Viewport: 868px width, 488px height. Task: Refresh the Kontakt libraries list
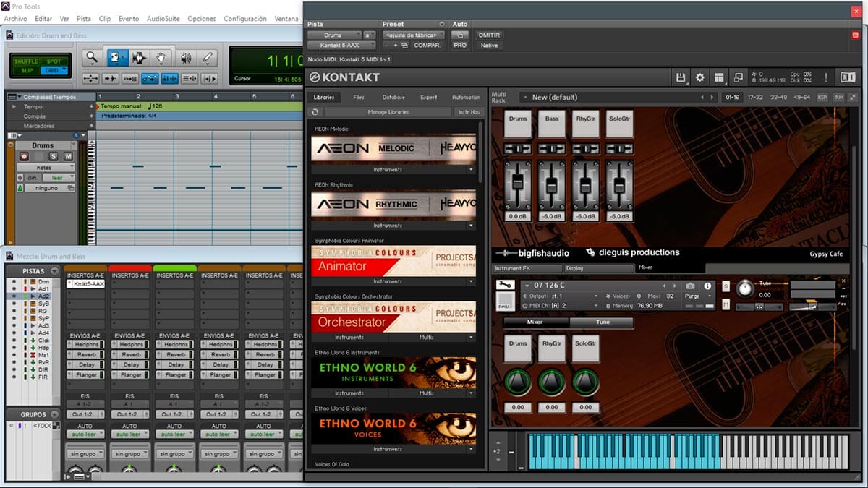[315, 112]
